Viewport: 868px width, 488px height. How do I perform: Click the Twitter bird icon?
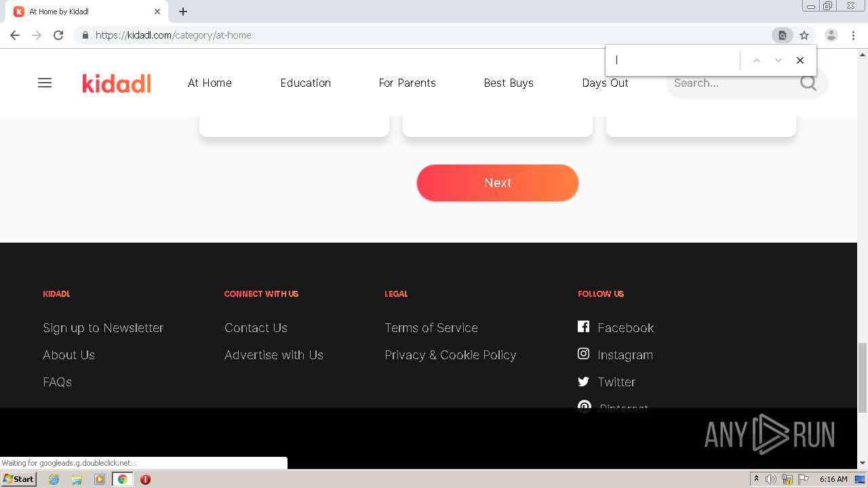tap(583, 382)
